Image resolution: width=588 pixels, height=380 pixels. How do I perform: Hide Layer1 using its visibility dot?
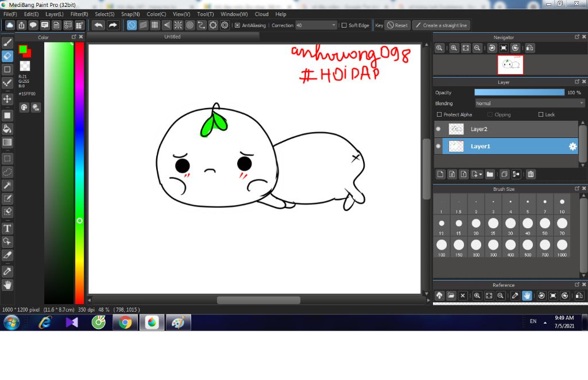point(438,146)
